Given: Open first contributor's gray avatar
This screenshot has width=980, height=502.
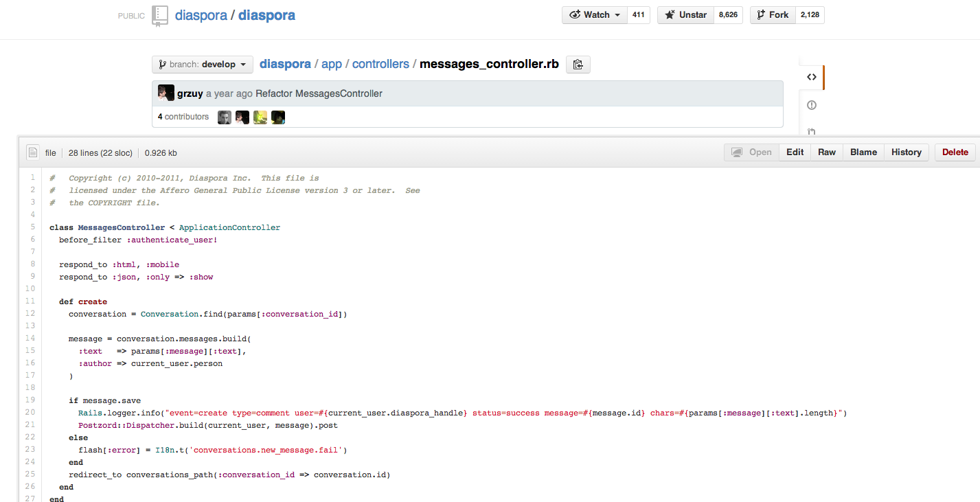Looking at the screenshot, I should point(225,117).
